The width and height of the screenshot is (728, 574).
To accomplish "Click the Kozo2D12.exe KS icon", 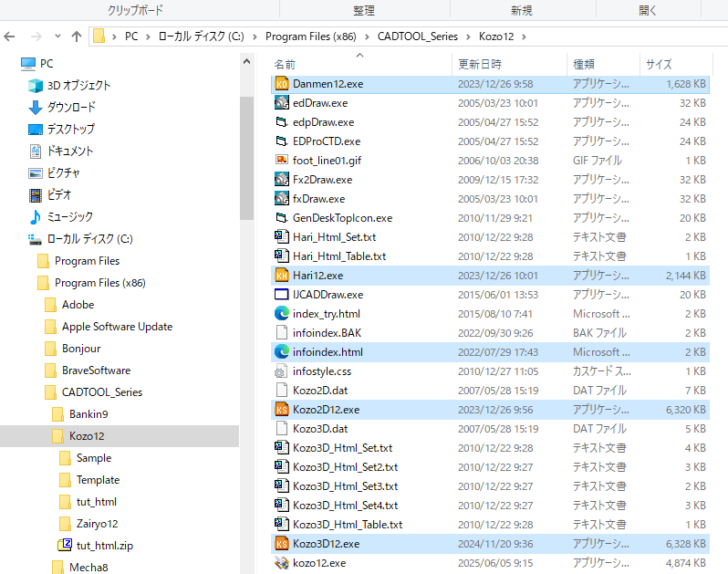I will pos(281,410).
